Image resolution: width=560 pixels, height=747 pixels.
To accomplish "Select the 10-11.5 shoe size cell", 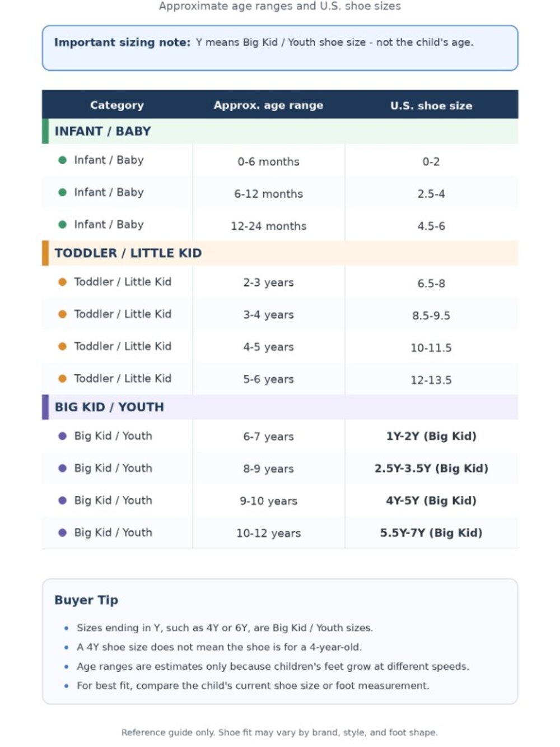I will (x=431, y=347).
